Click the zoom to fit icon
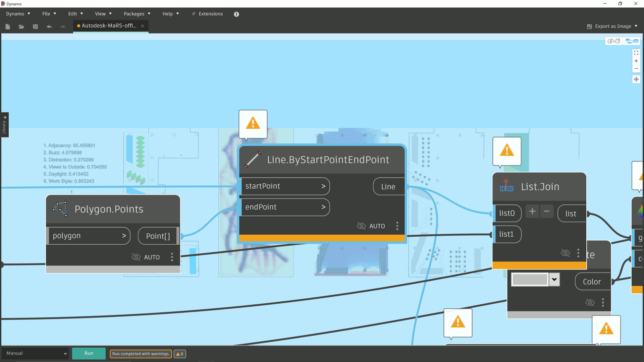 click(x=636, y=53)
